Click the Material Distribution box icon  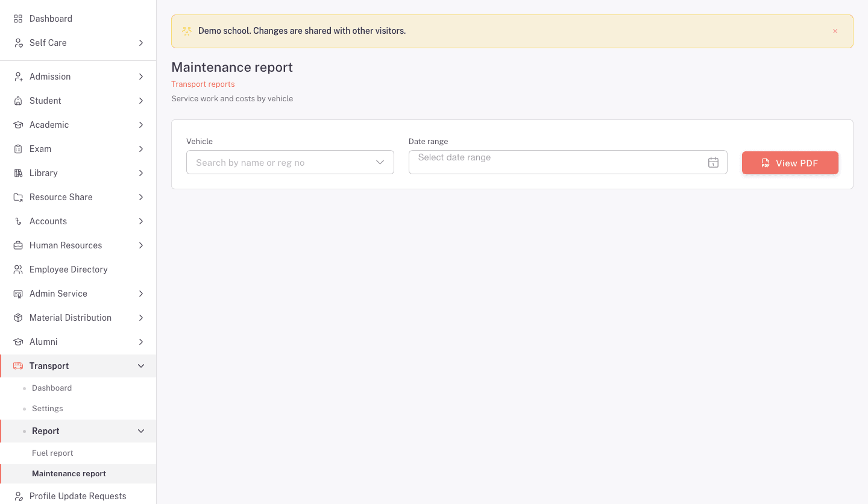pyautogui.click(x=18, y=318)
